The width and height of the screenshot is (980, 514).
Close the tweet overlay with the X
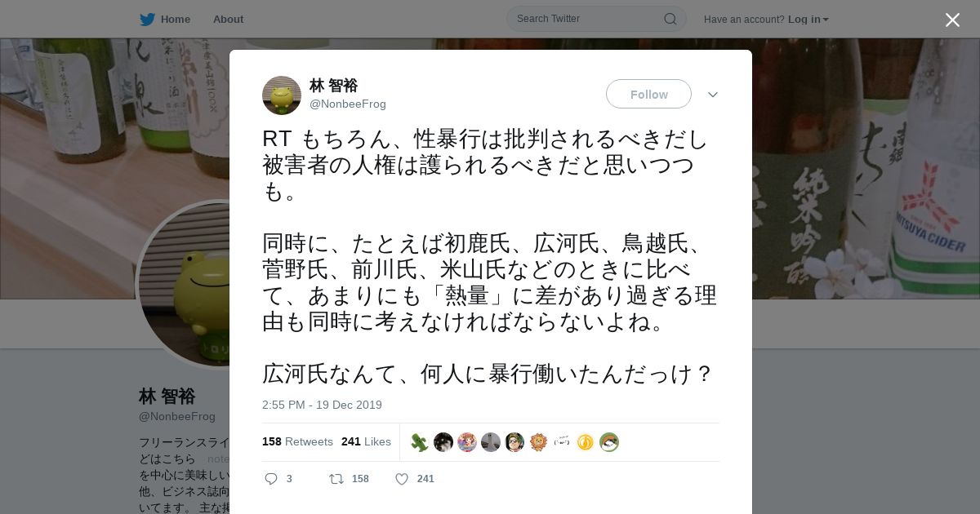tap(952, 20)
